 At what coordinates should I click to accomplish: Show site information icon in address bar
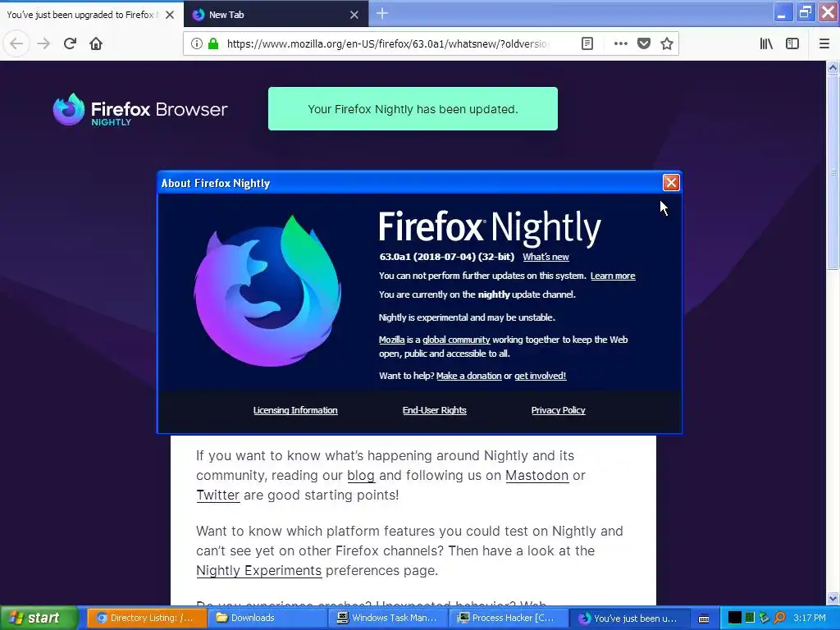[x=197, y=43]
